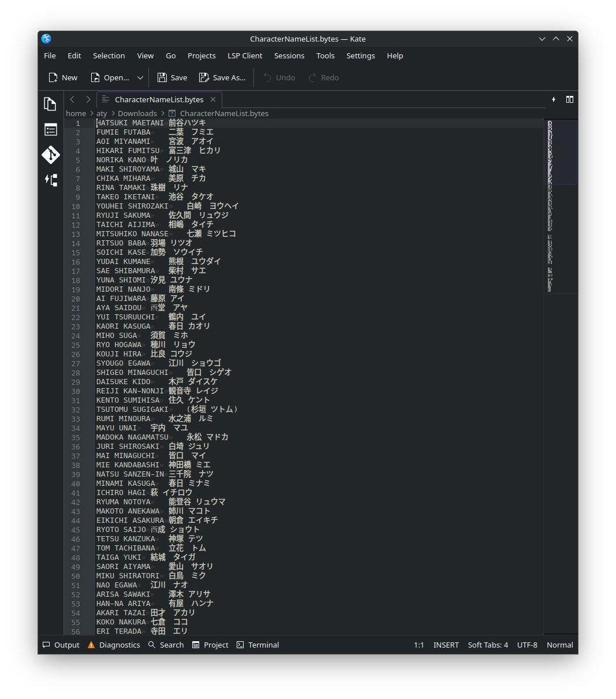This screenshot has width=616, height=699.
Task: Toggle the Diagnostics panel
Action: pyautogui.click(x=114, y=645)
